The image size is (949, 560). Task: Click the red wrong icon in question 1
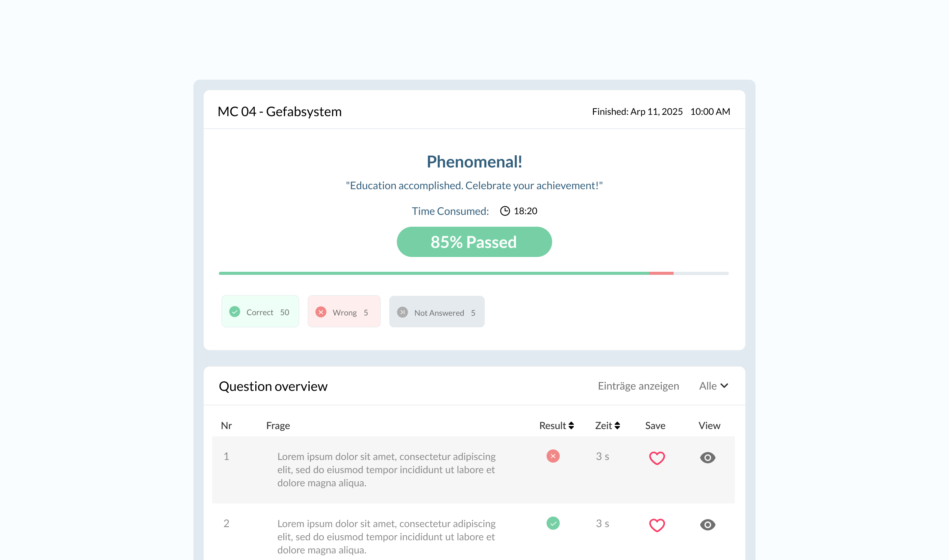[553, 456]
